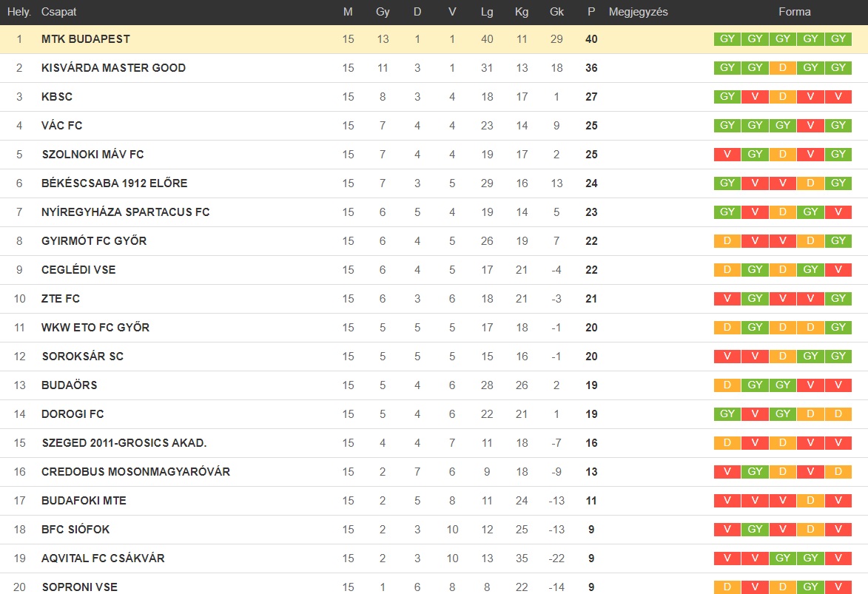
Task: Click BFC Siófok's green GY form badge
Action: 755,529
